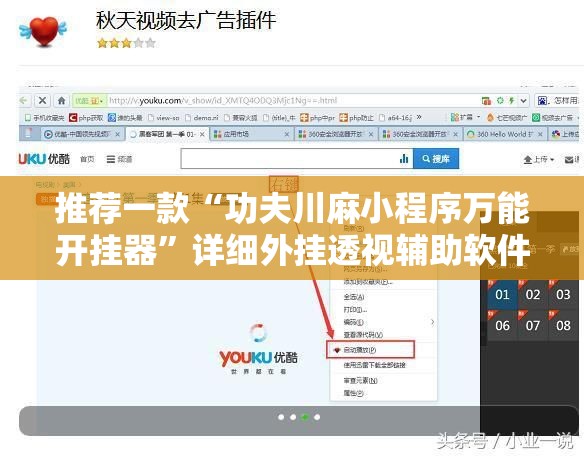Switch to the 上传 tab
Image resolution: width=584 pixels, height=456 pixels.
pyautogui.click(x=565, y=134)
